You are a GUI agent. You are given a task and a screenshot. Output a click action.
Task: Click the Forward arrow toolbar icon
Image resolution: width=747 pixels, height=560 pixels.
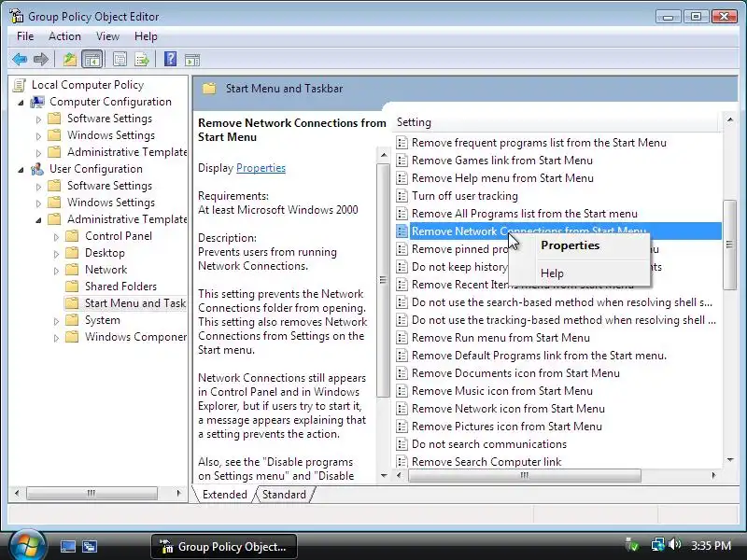point(41,60)
